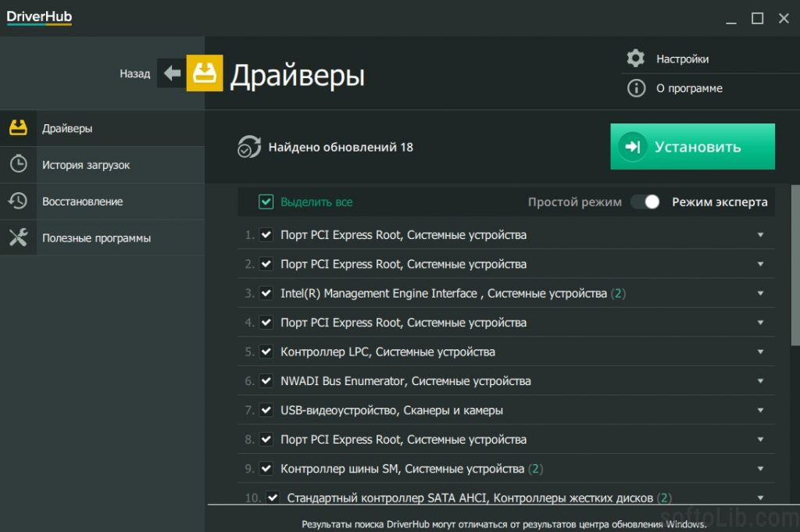Screen dimensions: 800x532
Task: Click the green Установить button
Action: click(692, 146)
